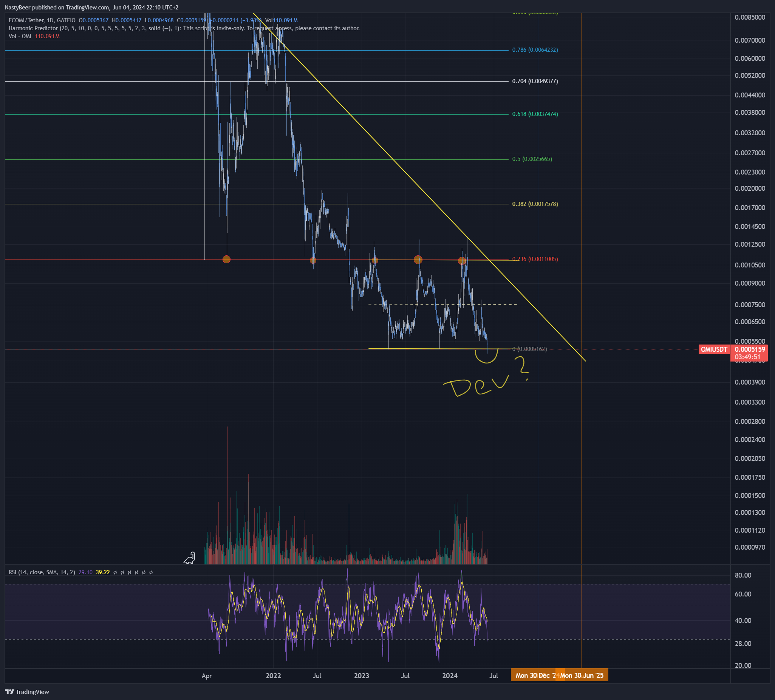Click the 28.00 level on the RSI axis

click(x=743, y=643)
